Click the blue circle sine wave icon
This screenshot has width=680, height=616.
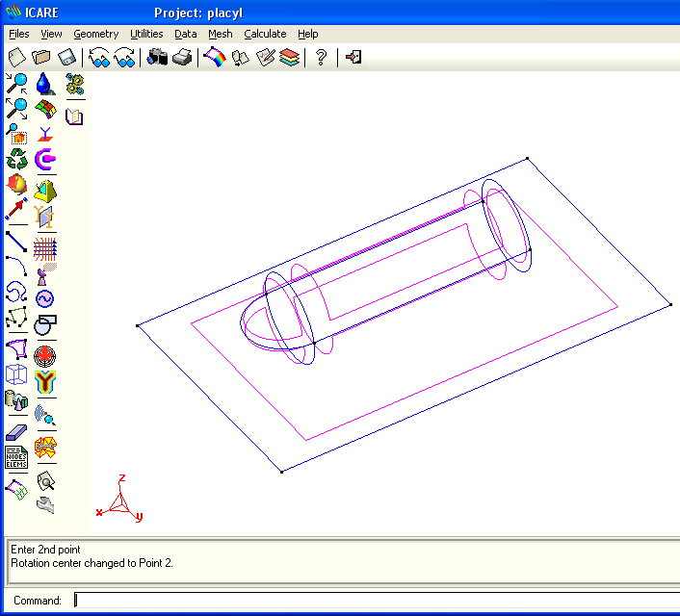point(44,299)
